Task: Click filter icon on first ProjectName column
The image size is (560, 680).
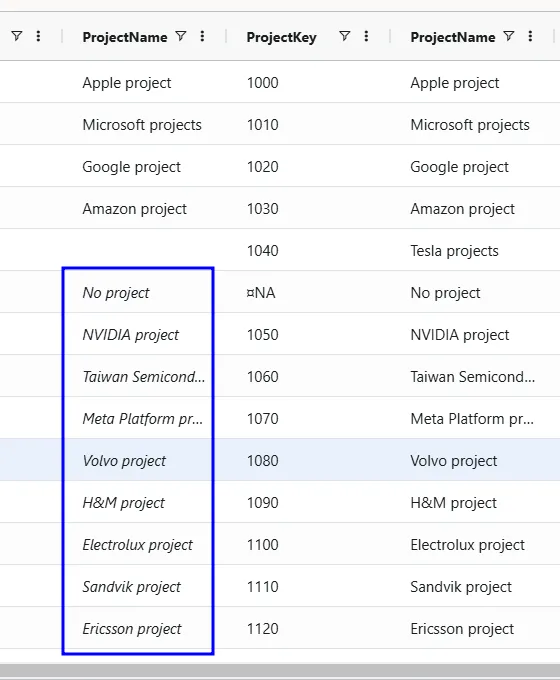Action: click(x=181, y=36)
